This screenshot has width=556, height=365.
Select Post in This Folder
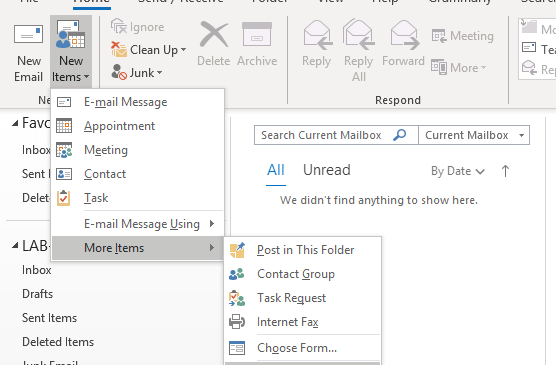tap(303, 250)
